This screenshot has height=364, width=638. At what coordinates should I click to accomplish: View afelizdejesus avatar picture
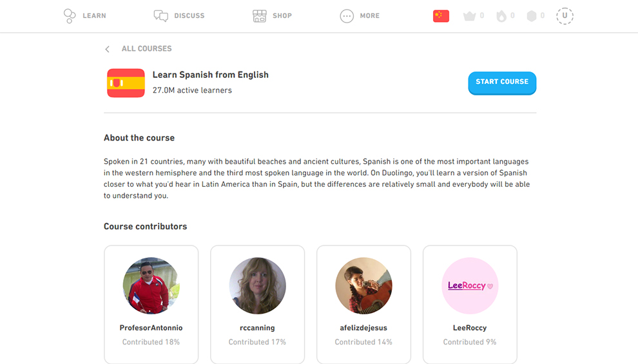(363, 285)
